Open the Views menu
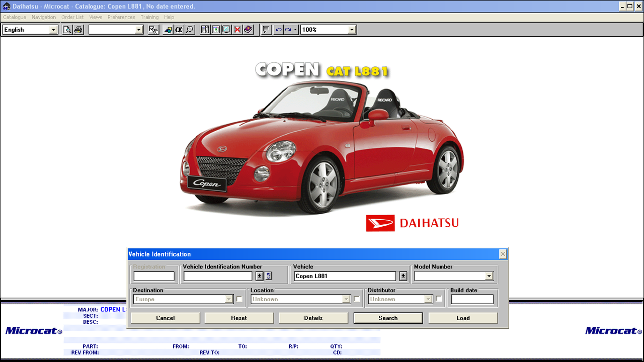This screenshot has width=644, height=362. tap(96, 17)
